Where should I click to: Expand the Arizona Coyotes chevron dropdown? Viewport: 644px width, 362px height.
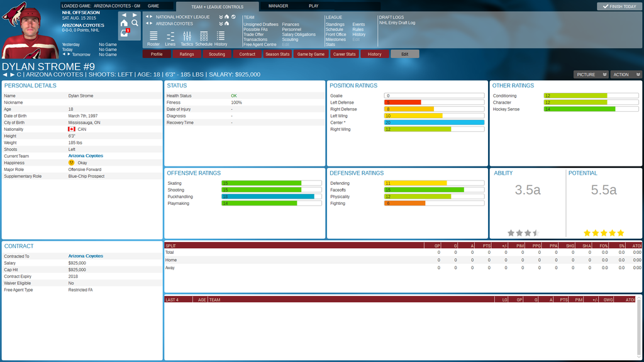click(x=221, y=23)
